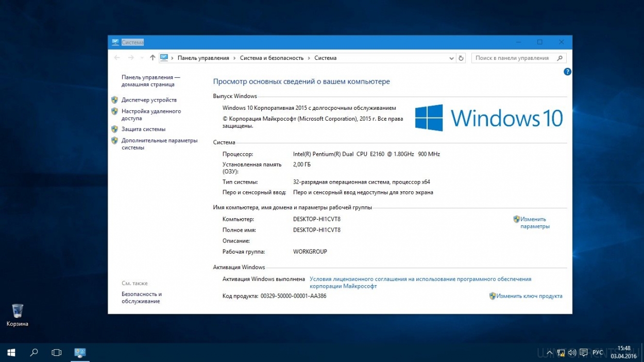Maximize the Система window

coord(539,42)
